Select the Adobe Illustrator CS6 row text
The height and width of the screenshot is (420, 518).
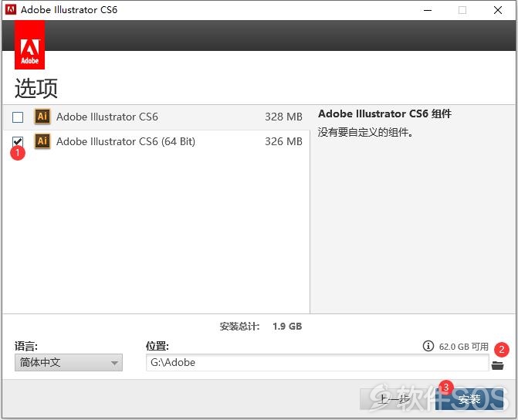pos(107,117)
